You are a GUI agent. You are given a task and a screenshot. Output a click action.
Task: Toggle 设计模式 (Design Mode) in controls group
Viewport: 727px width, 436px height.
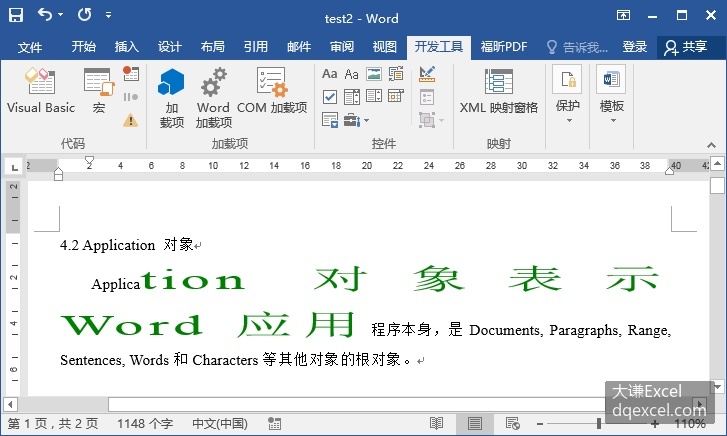[x=427, y=74]
